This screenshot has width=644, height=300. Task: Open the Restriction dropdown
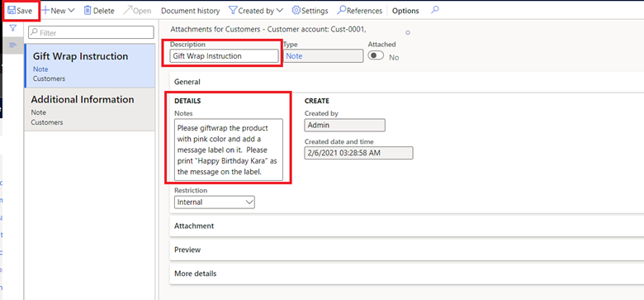pyautogui.click(x=215, y=202)
